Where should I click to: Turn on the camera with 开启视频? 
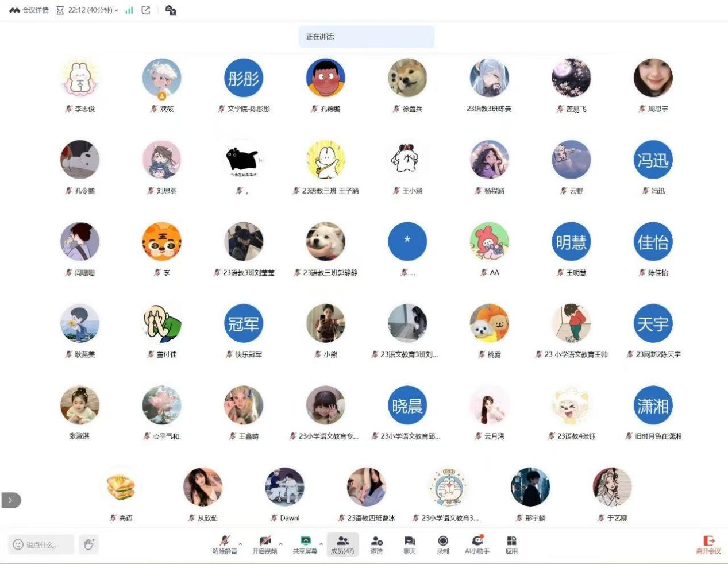click(x=264, y=544)
